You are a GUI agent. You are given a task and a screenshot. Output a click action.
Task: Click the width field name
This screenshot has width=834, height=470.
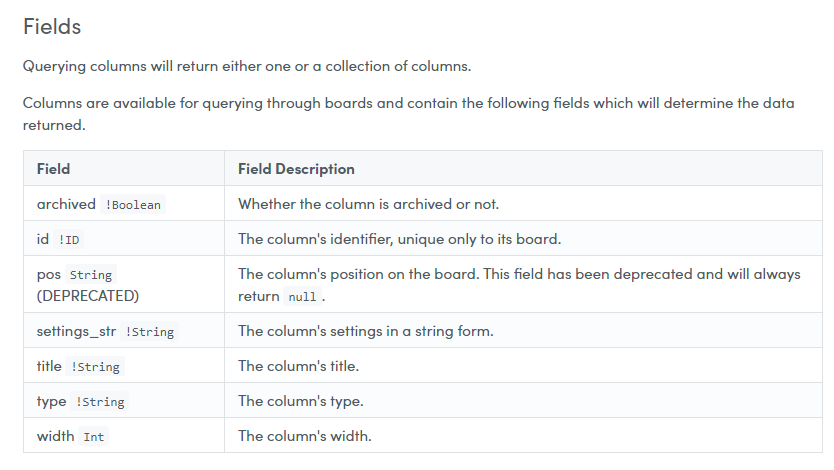(x=55, y=436)
